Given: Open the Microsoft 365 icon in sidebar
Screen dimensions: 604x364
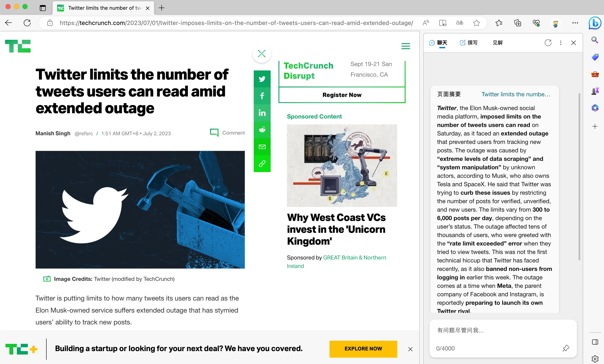Looking at the screenshot, I should 595,108.
